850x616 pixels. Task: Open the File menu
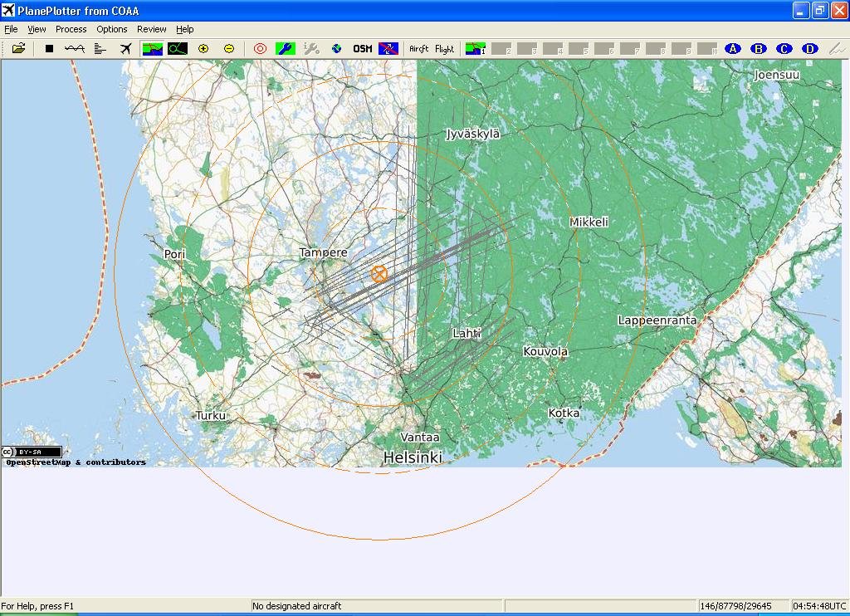(x=11, y=29)
